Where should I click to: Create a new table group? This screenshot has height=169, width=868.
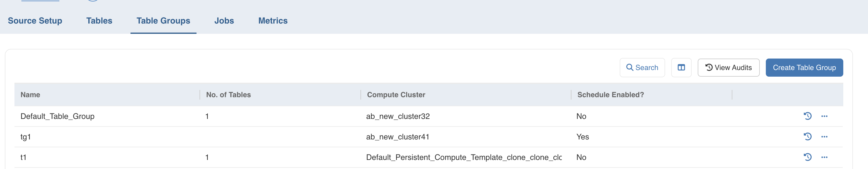804,68
